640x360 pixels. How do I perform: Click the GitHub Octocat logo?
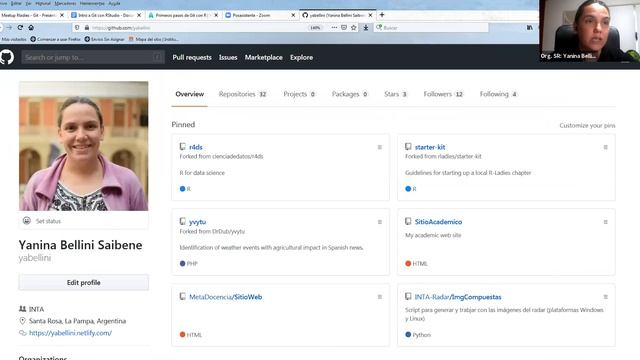pos(7,57)
